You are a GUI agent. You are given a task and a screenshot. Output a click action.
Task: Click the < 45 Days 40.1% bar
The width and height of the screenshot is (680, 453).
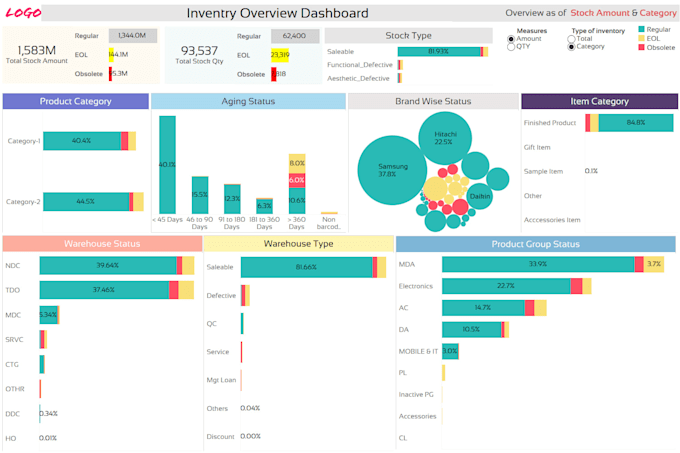coord(167,165)
